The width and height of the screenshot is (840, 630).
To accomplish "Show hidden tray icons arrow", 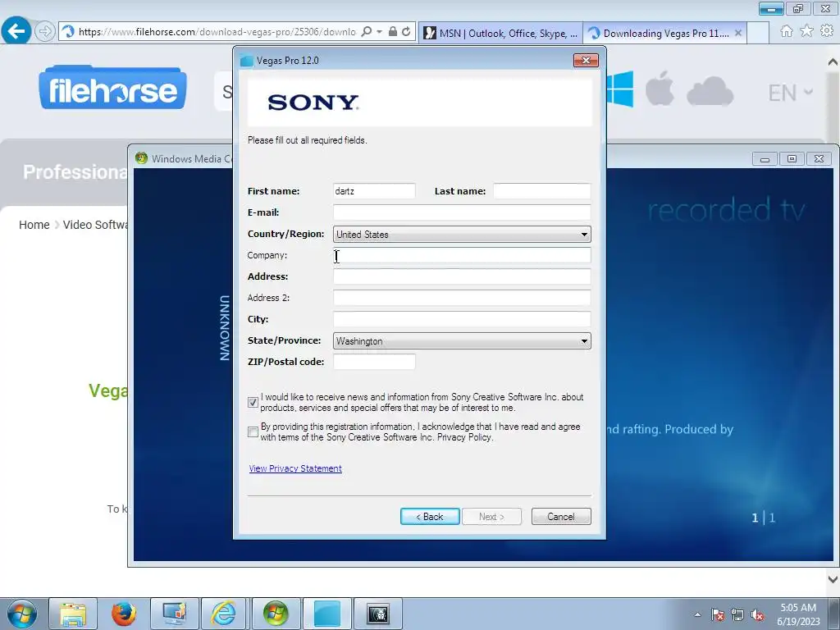I will (697, 614).
